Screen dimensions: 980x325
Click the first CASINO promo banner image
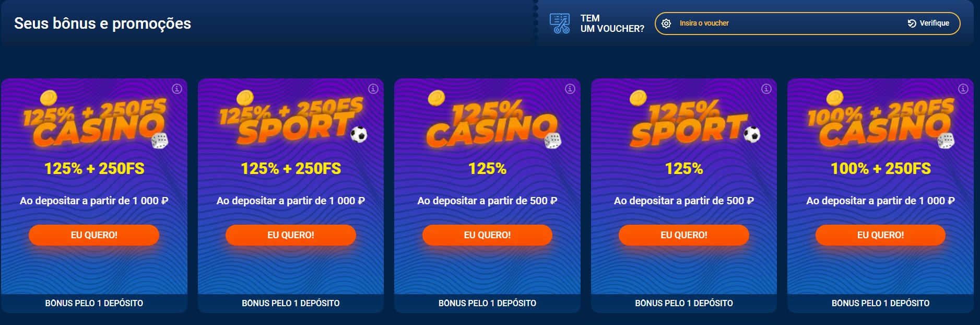click(x=94, y=120)
